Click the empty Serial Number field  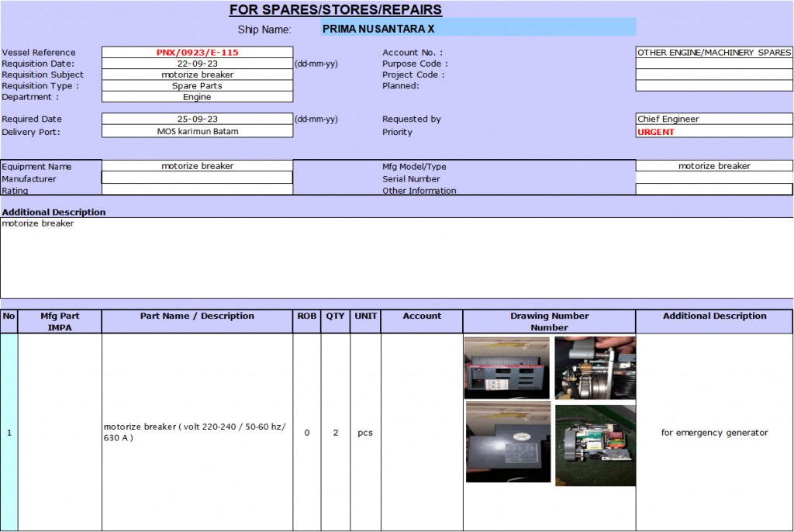point(713,178)
